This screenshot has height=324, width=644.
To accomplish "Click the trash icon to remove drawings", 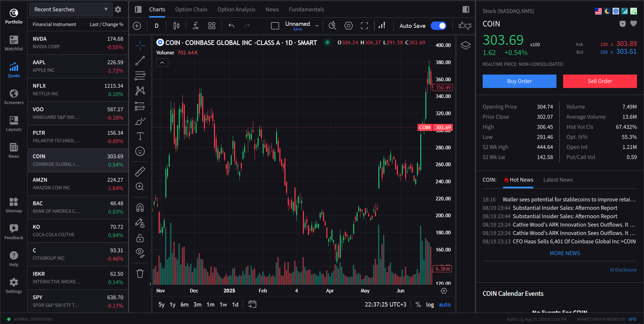I will click(x=140, y=273).
